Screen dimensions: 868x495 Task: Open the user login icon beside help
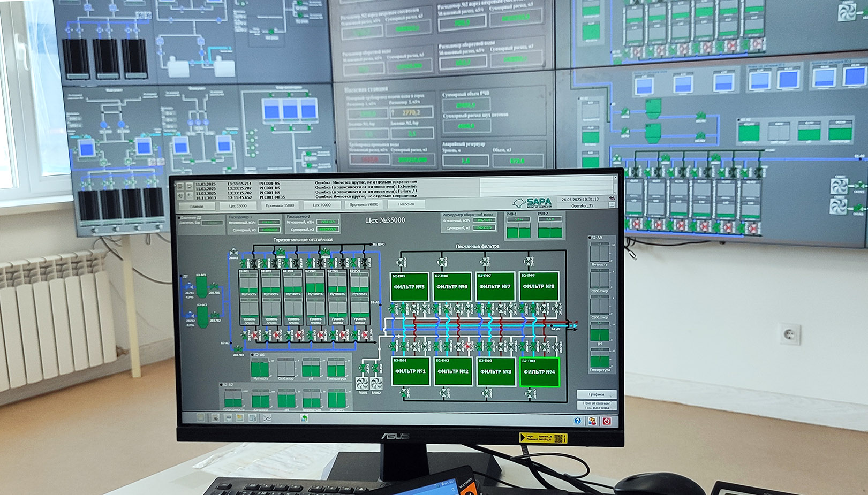(592, 421)
